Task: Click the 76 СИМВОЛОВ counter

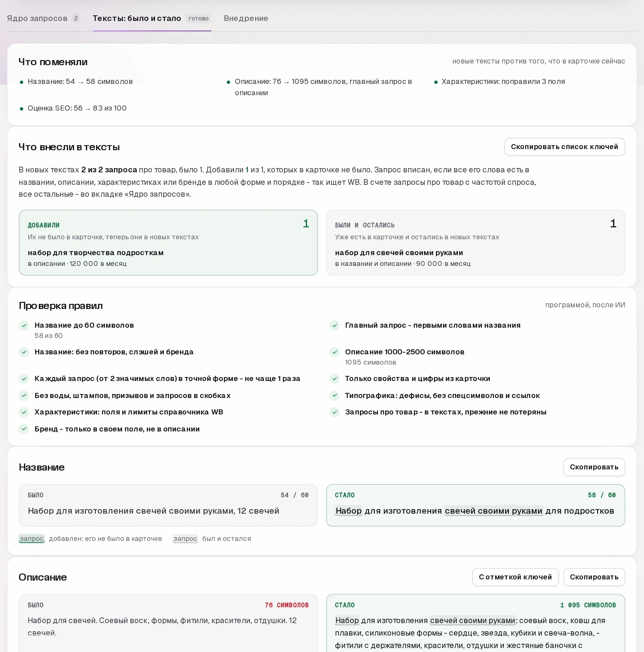Action: pos(287,605)
